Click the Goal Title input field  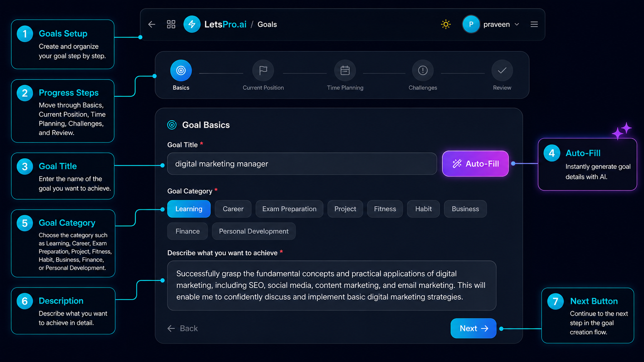point(302,164)
